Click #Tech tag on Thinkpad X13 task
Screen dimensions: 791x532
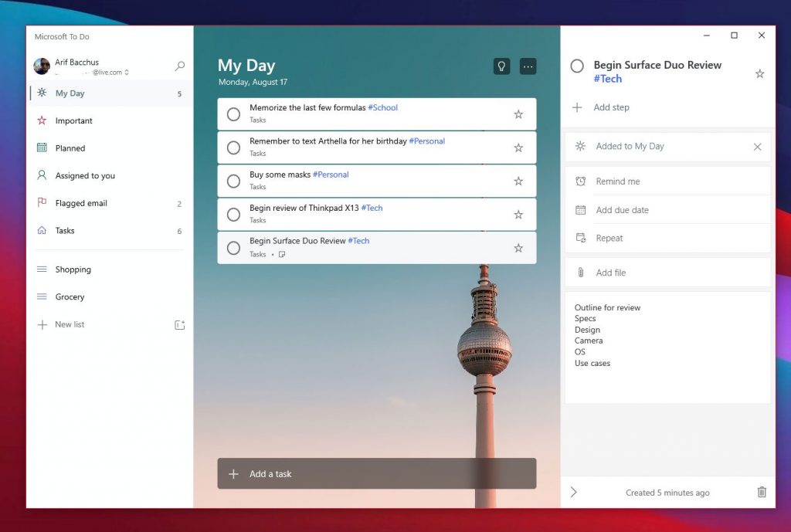(372, 208)
